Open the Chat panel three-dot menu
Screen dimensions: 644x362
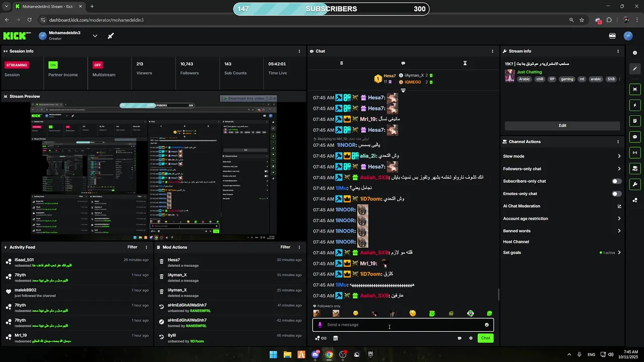(493, 51)
